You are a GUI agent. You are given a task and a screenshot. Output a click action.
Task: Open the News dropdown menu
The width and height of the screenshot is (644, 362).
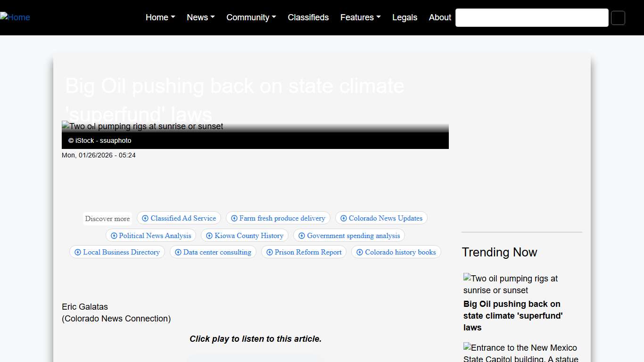(200, 17)
